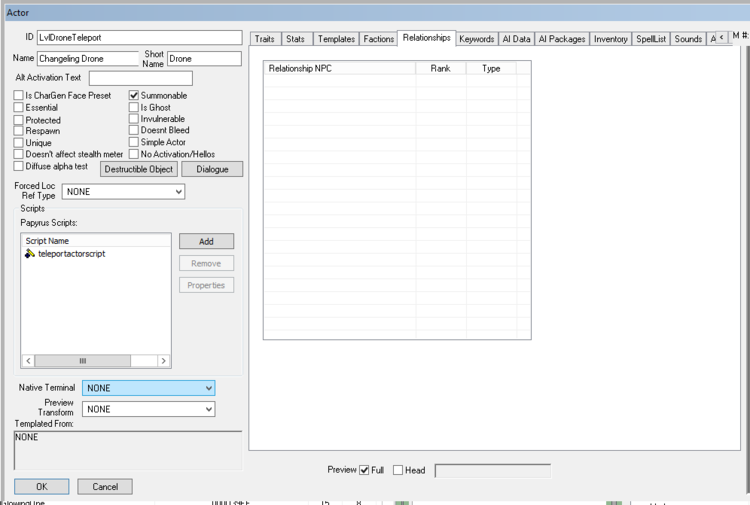Image resolution: width=750 pixels, height=505 pixels.
Task: Click the Rank column header
Action: (441, 68)
